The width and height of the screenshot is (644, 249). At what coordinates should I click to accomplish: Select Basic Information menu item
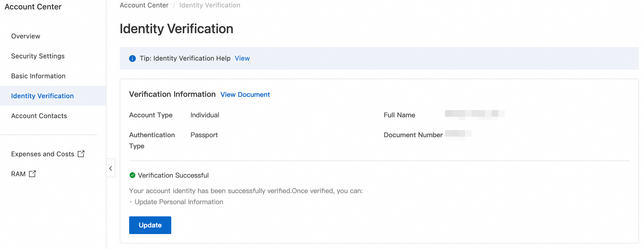coord(38,76)
